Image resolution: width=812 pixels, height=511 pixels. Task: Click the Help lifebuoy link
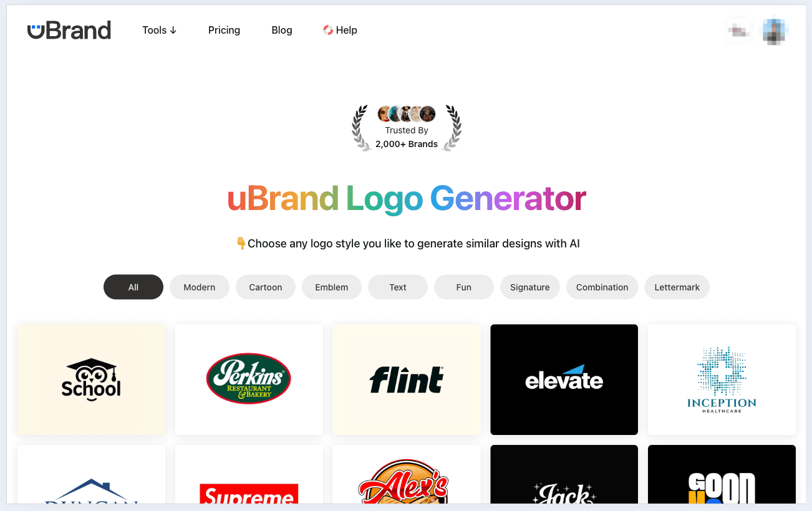click(340, 30)
